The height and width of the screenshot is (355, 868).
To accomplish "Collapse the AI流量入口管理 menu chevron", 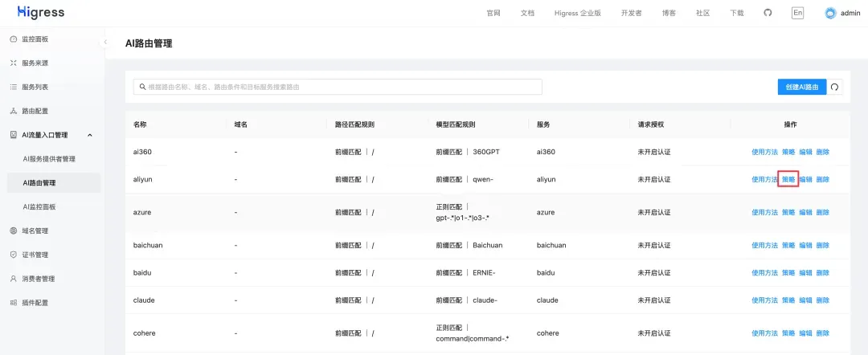I will click(90, 135).
